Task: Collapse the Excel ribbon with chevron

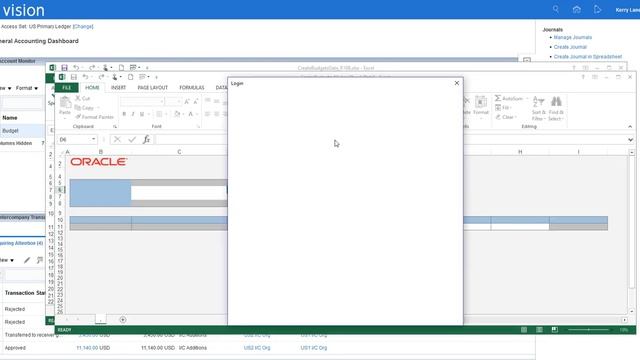Action: pyautogui.click(x=630, y=127)
